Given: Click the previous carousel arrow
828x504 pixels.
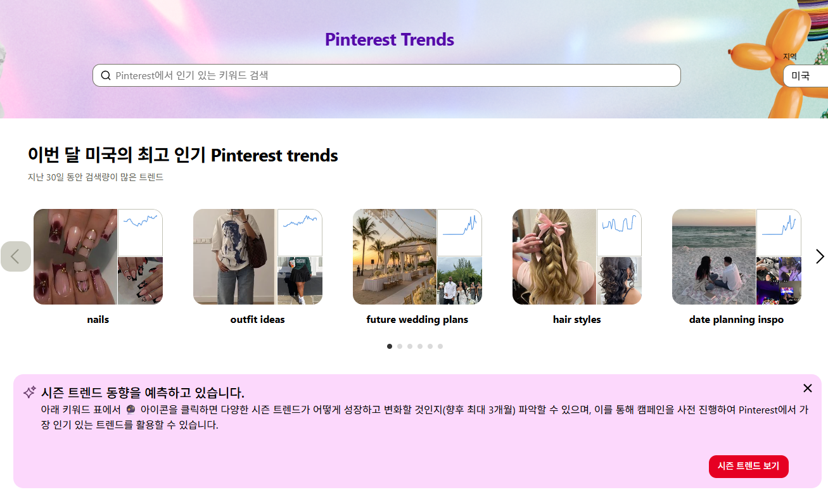Looking at the screenshot, I should click(16, 256).
